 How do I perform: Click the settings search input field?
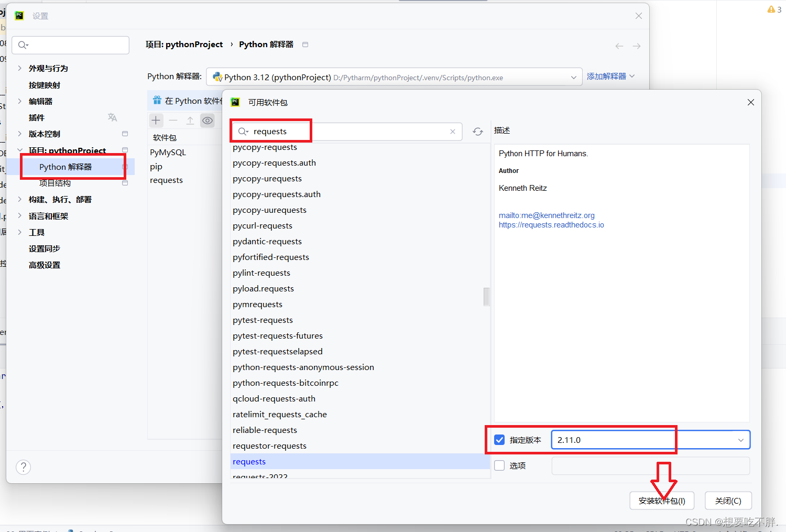(x=71, y=45)
